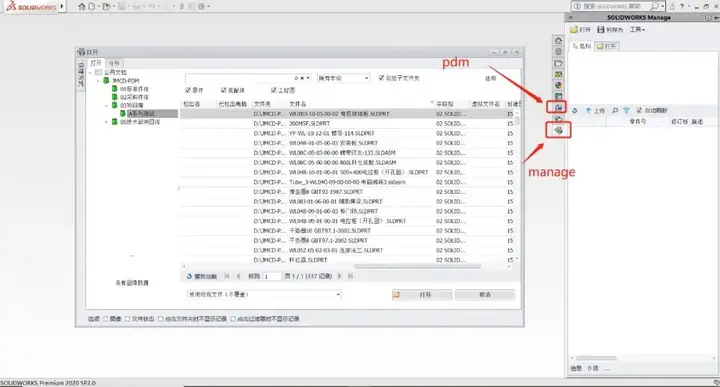Go to the previous page of records
This screenshot has width=720, height=387.
point(238,276)
